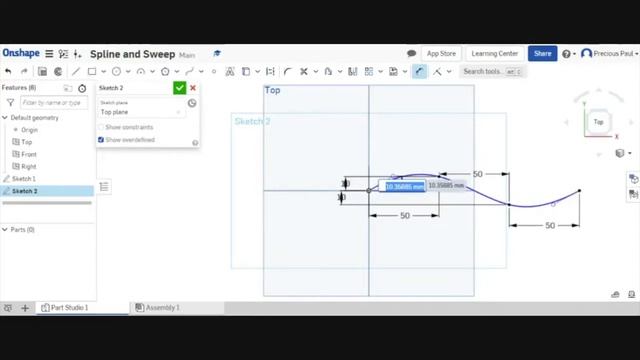
Task: Click the education graduation cap icon
Action: (x=217, y=53)
